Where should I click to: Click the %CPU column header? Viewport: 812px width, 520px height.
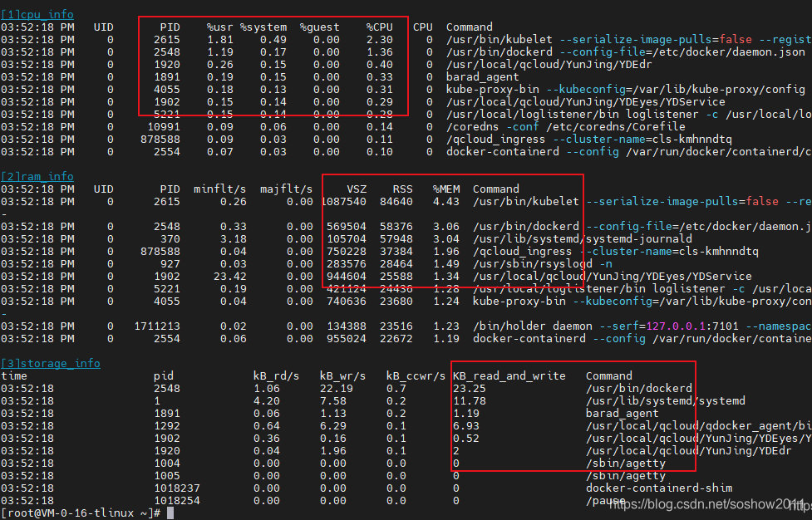click(380, 27)
